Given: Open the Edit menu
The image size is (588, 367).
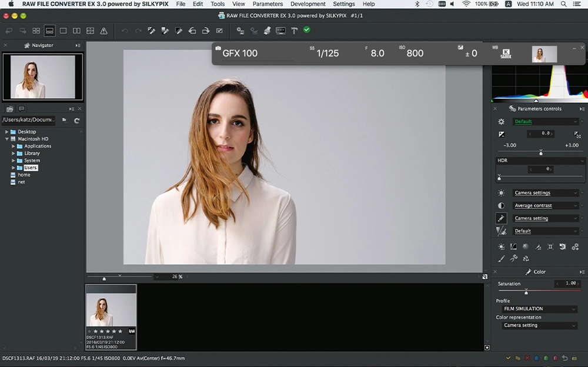Looking at the screenshot, I should click(x=198, y=4).
